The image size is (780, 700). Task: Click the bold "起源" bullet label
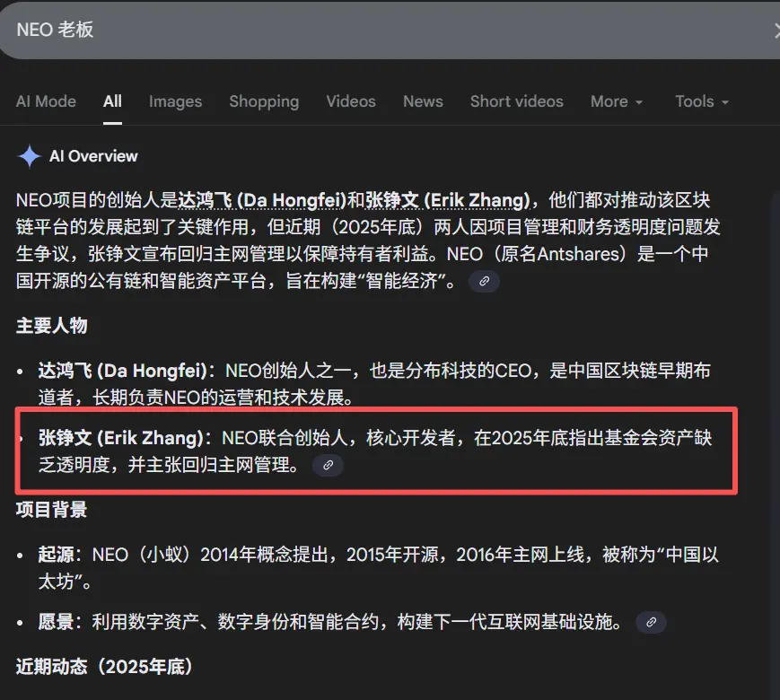pos(57,555)
